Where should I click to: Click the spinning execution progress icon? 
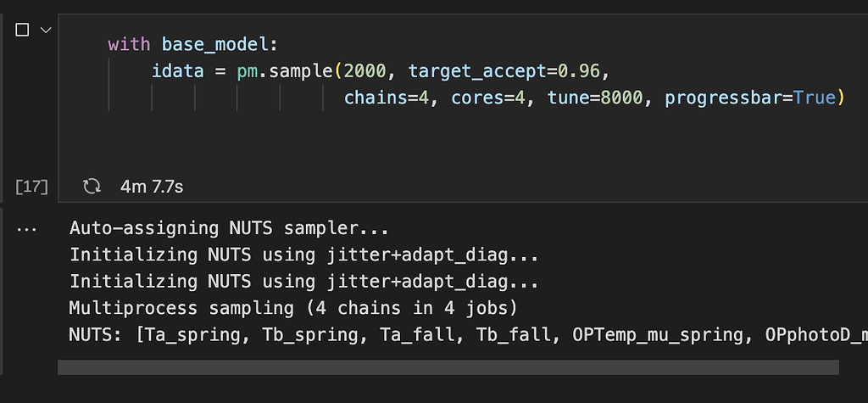click(92, 186)
